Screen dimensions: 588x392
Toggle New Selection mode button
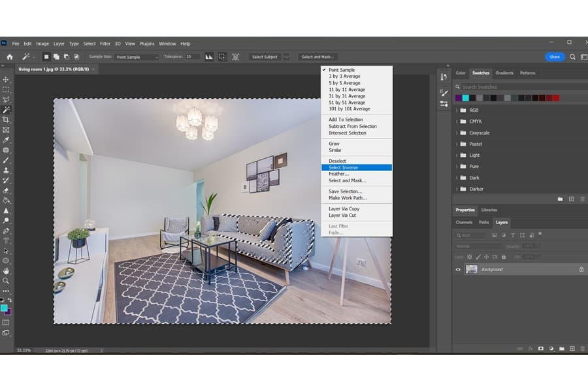click(46, 57)
